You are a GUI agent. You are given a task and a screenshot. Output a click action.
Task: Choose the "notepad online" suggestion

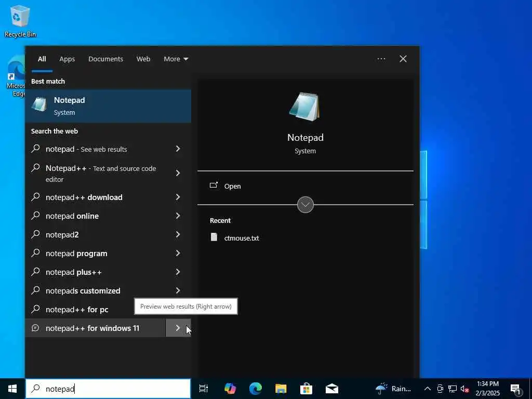pos(96,216)
